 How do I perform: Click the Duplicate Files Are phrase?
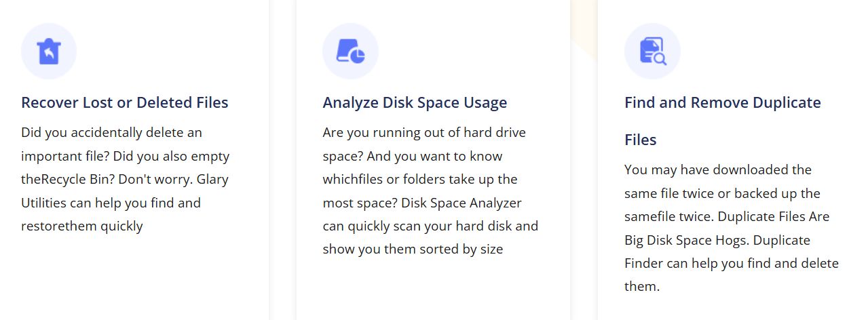(774, 216)
